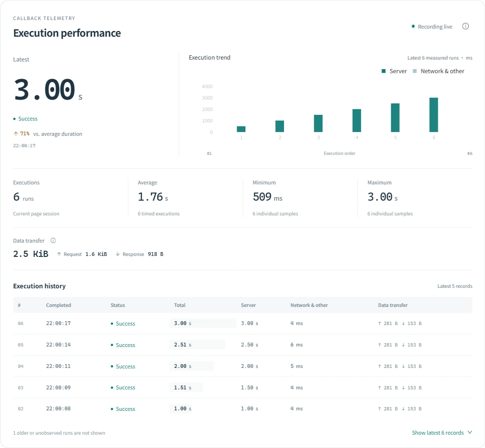Click the Minimum 509 ms value
The width and height of the screenshot is (485, 448).
pos(268,197)
